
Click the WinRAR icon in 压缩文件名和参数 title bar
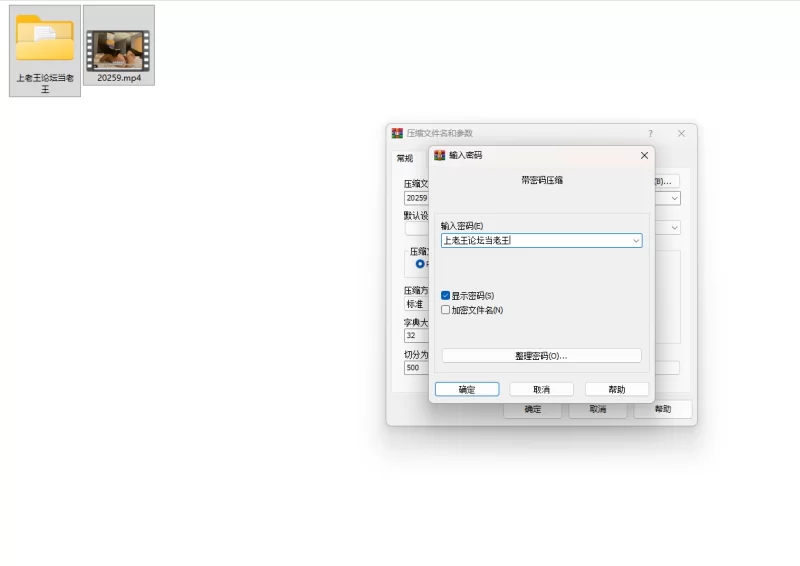click(397, 133)
